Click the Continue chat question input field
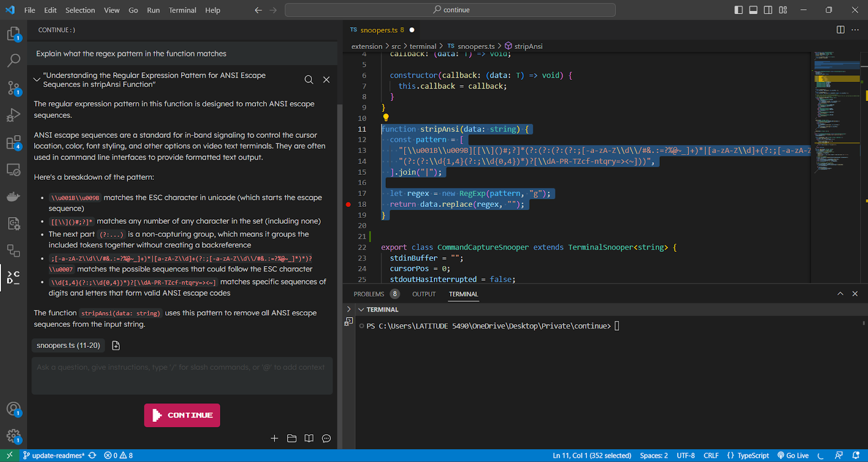Viewport: 868px width, 462px height. [182, 375]
